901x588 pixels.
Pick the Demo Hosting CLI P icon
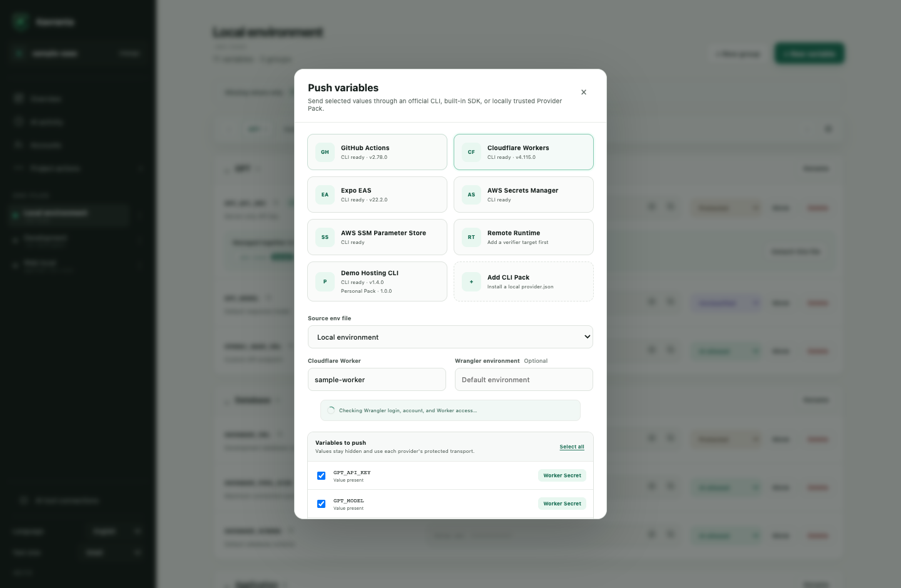(325, 281)
